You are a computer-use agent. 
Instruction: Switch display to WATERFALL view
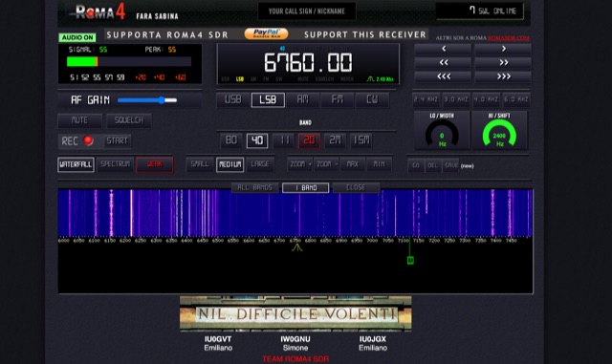[76, 164]
